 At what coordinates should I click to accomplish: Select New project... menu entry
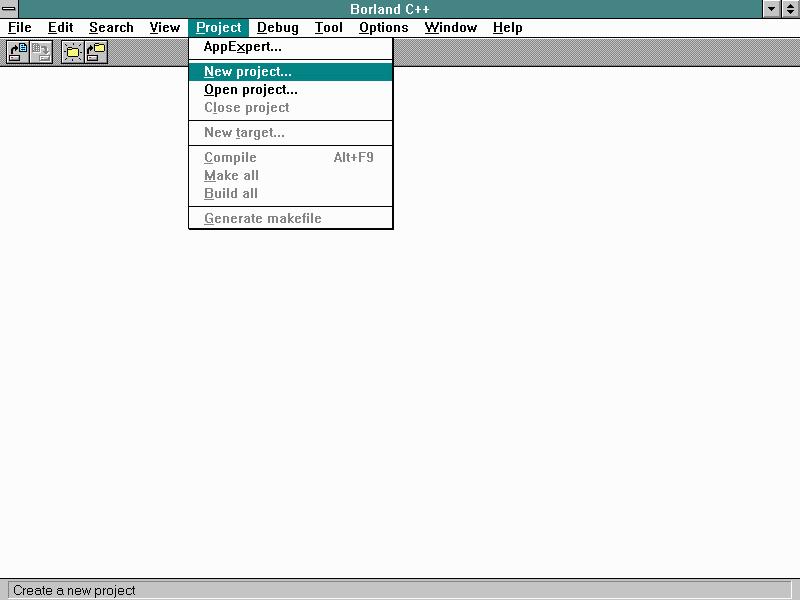click(291, 72)
